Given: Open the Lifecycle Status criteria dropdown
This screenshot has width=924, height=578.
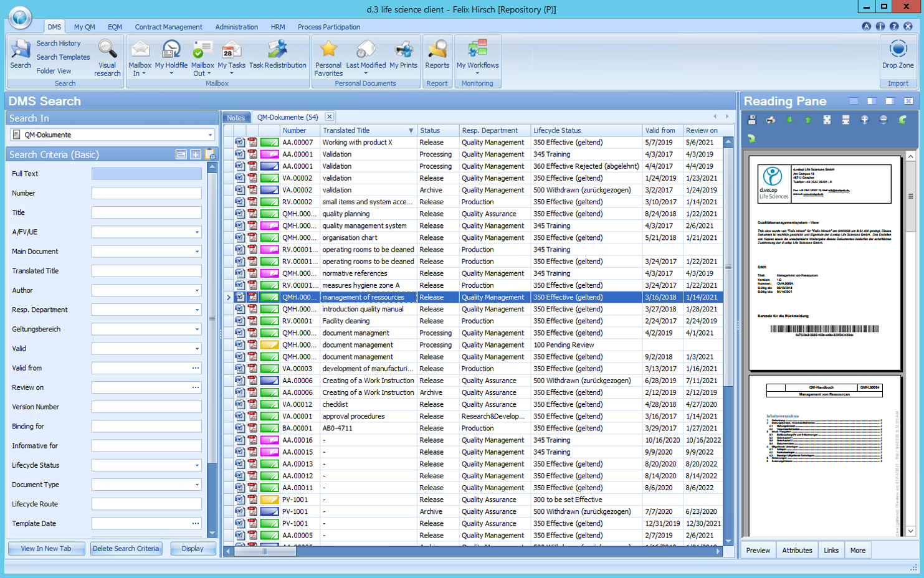Looking at the screenshot, I should pos(197,465).
